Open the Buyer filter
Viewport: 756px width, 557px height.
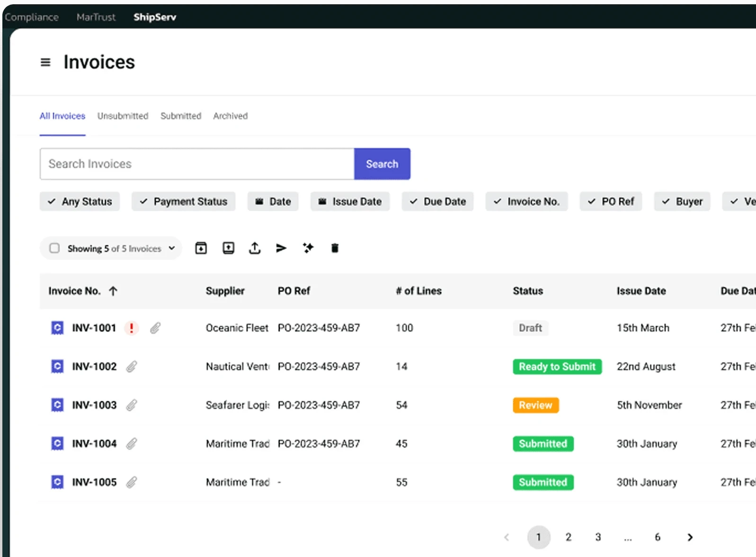pyautogui.click(x=682, y=202)
